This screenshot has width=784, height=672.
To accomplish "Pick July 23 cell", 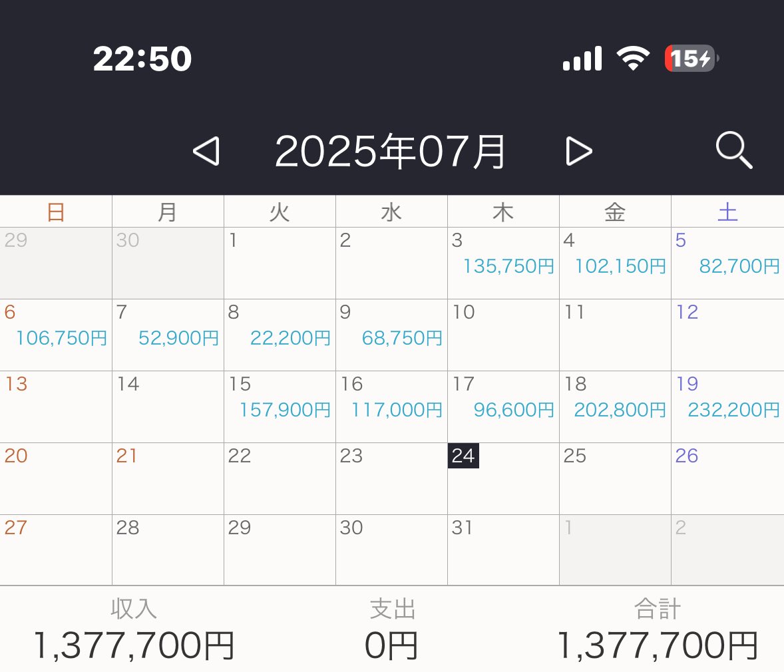I will [x=391, y=478].
